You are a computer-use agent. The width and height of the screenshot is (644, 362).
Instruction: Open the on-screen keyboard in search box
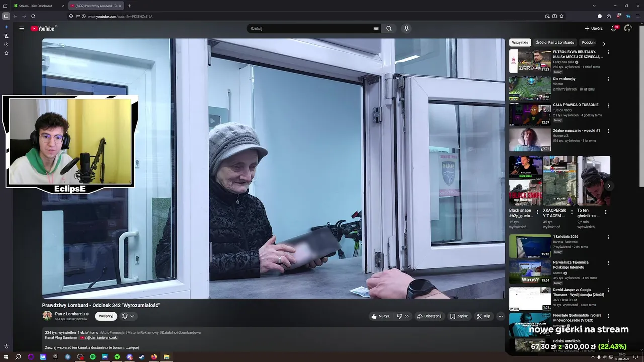(x=376, y=29)
